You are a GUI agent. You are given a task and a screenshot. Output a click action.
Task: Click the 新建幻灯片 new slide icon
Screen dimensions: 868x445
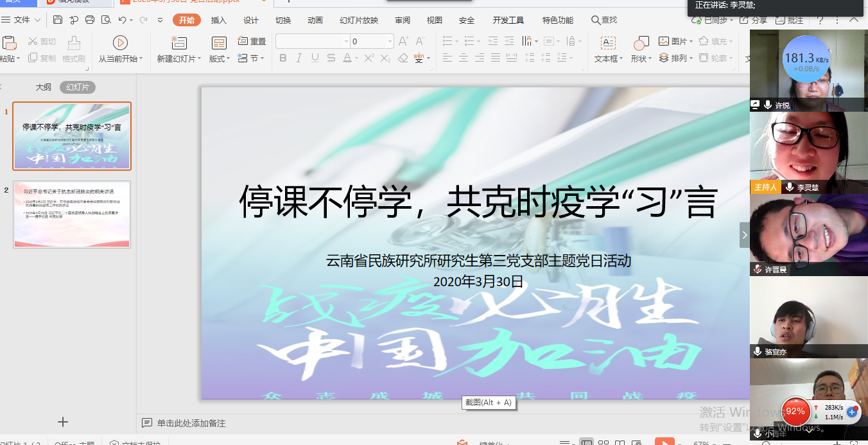pos(179,43)
